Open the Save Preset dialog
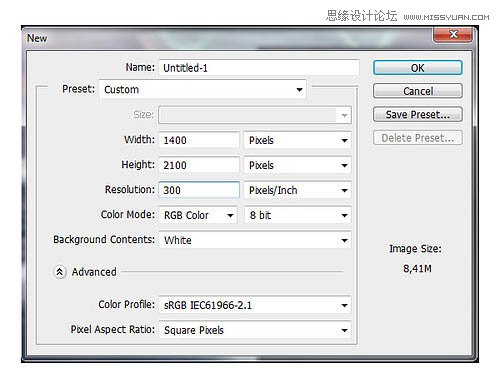The height and width of the screenshot is (388, 500). coord(418,114)
